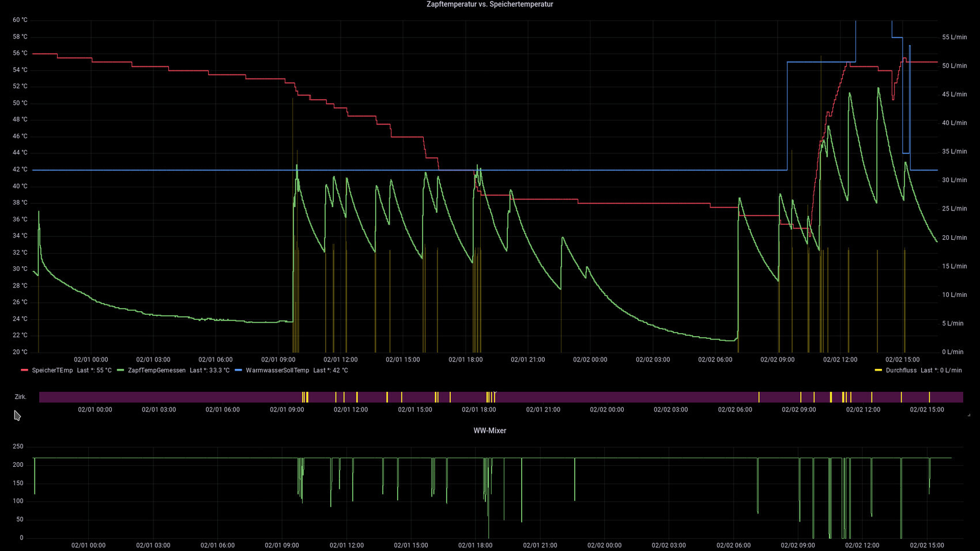Click the green ZapfTempGemessen legend color marker

point(120,371)
